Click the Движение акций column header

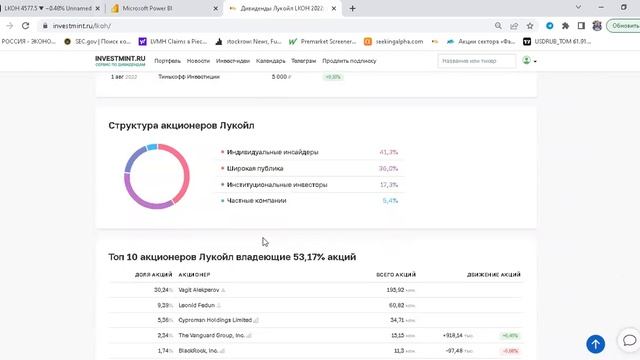click(493, 275)
